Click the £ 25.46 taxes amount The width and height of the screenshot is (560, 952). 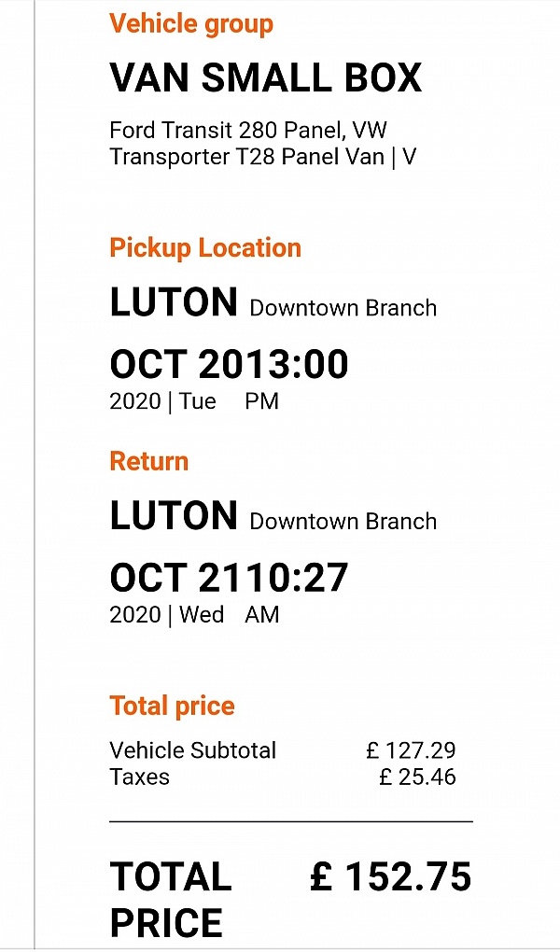tap(417, 777)
